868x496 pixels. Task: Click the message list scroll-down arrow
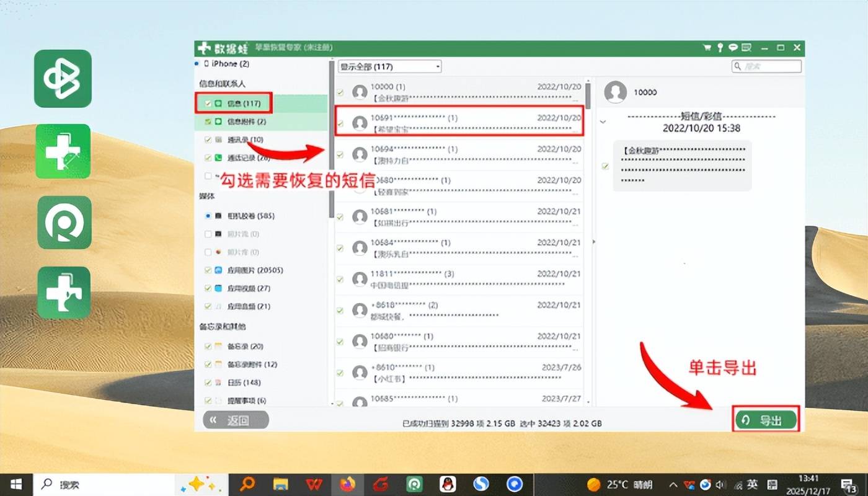point(588,402)
